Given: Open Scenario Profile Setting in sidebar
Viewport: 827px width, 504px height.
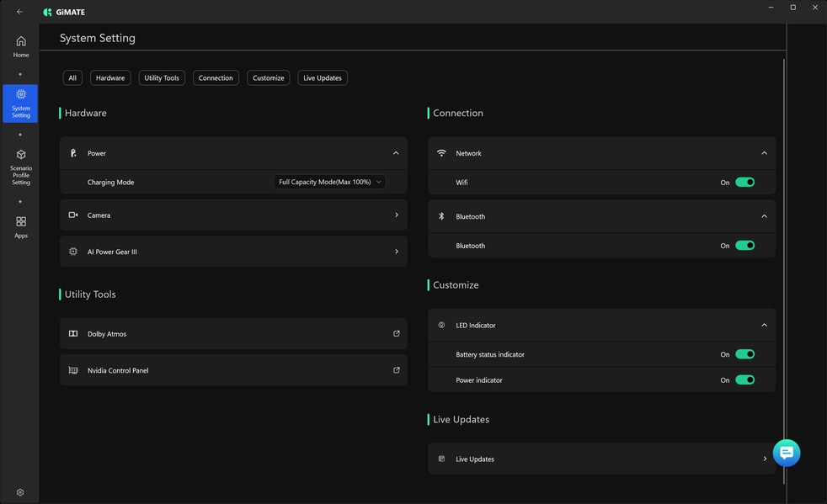Looking at the screenshot, I should (x=21, y=167).
